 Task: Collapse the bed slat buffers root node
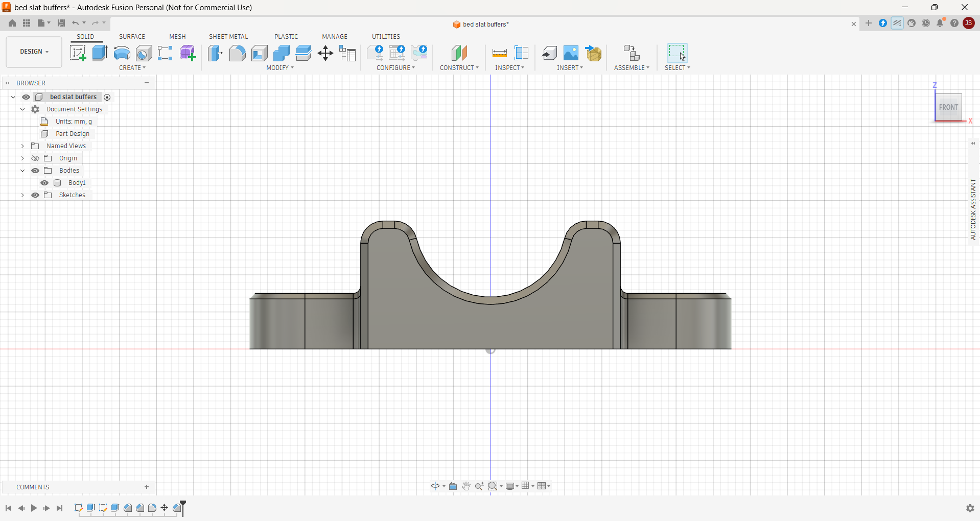pos(13,97)
